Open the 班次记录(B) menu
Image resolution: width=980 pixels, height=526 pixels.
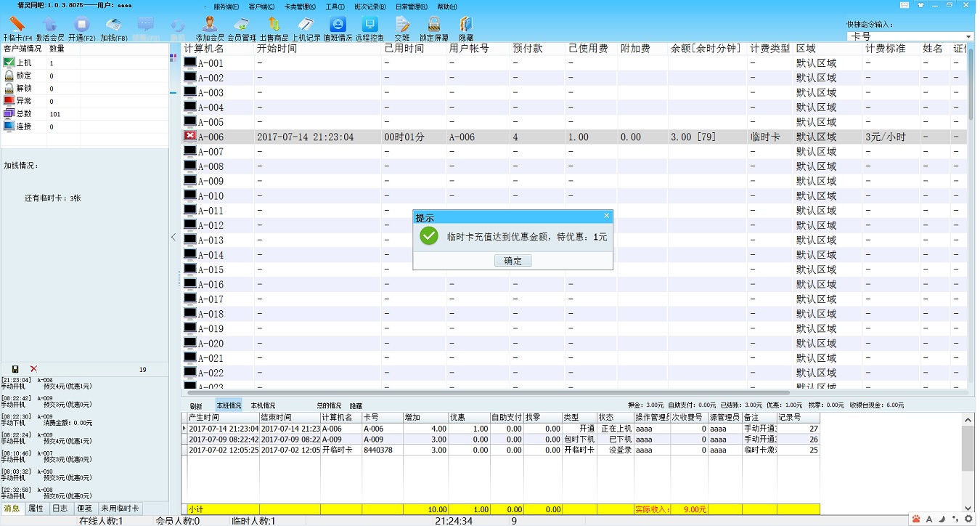point(370,7)
